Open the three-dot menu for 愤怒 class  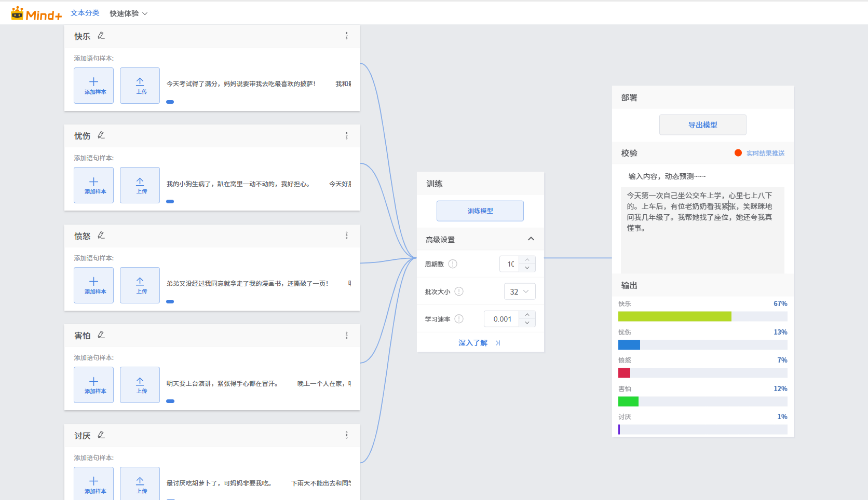pos(346,235)
